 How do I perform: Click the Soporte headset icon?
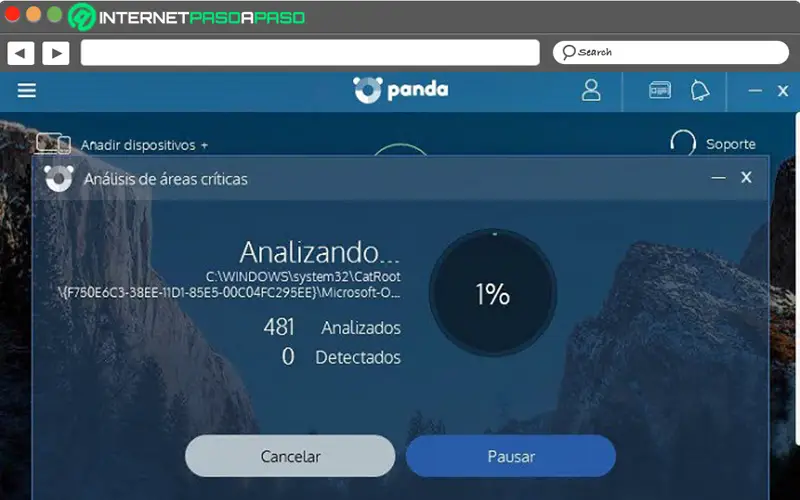coord(683,143)
